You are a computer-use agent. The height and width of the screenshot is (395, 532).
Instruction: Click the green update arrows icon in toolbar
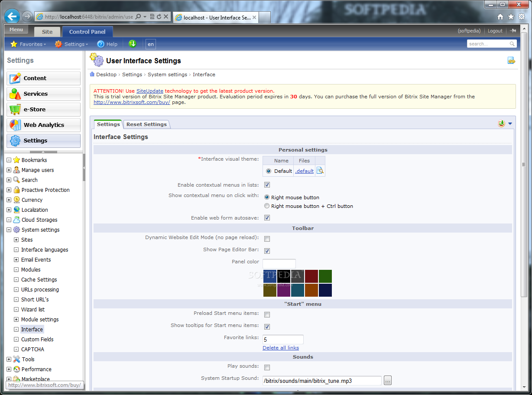(133, 44)
